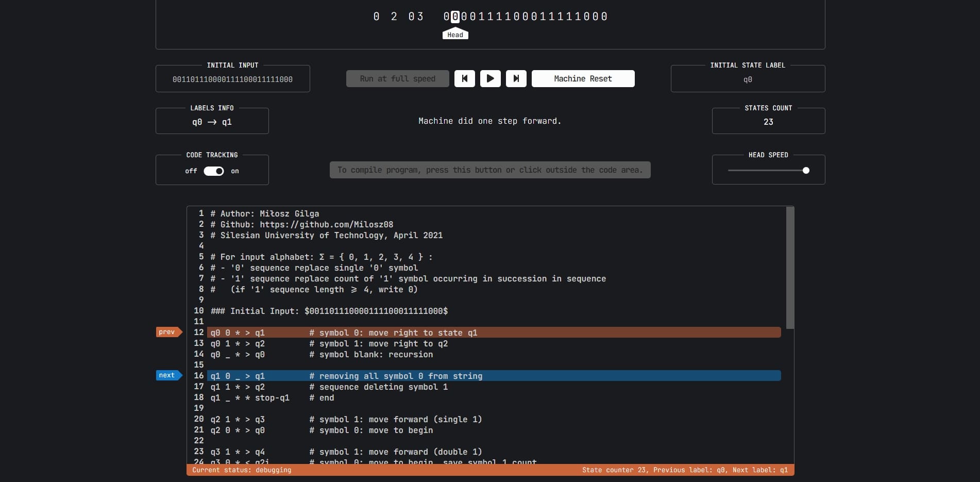Click the highlighted tape cell under head

coord(455,16)
